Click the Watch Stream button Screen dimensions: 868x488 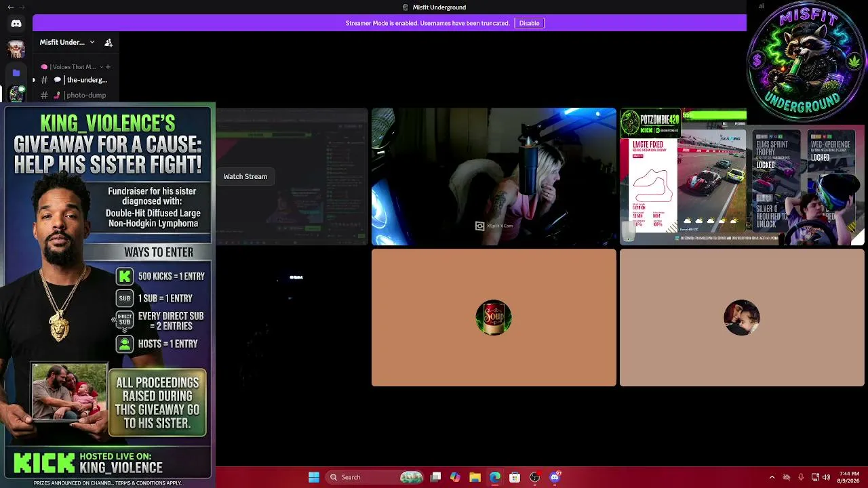pyautogui.click(x=245, y=176)
